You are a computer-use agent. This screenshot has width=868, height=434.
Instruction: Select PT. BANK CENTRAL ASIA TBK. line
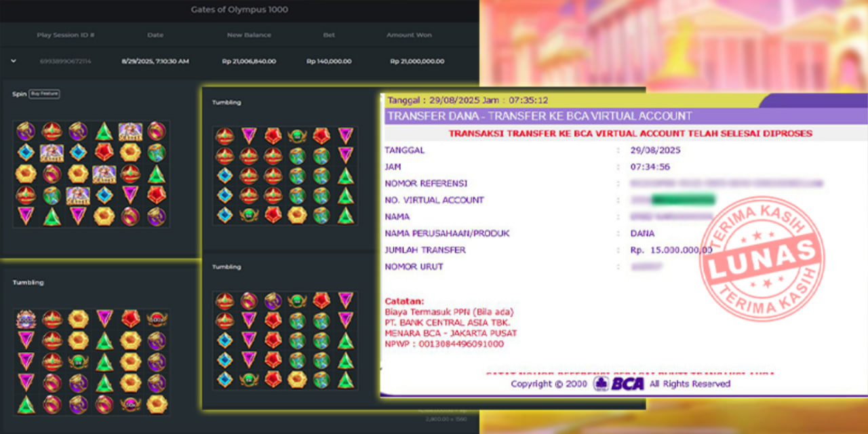pyautogui.click(x=448, y=322)
